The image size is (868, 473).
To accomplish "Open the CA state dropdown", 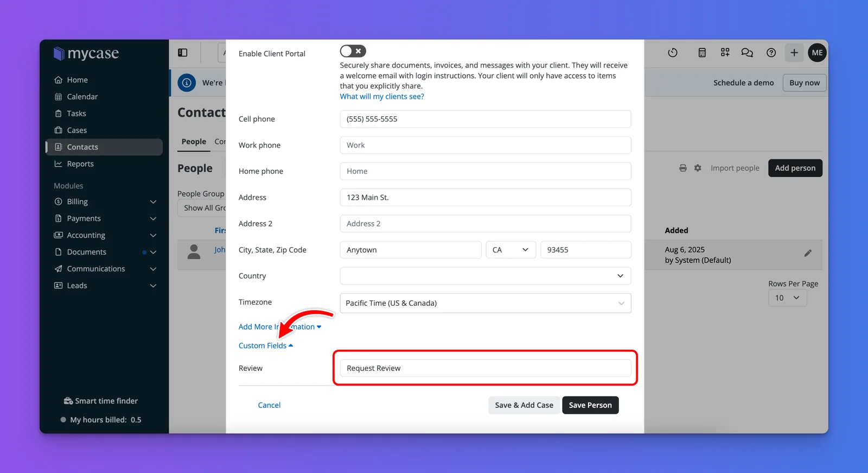I will tap(511, 250).
